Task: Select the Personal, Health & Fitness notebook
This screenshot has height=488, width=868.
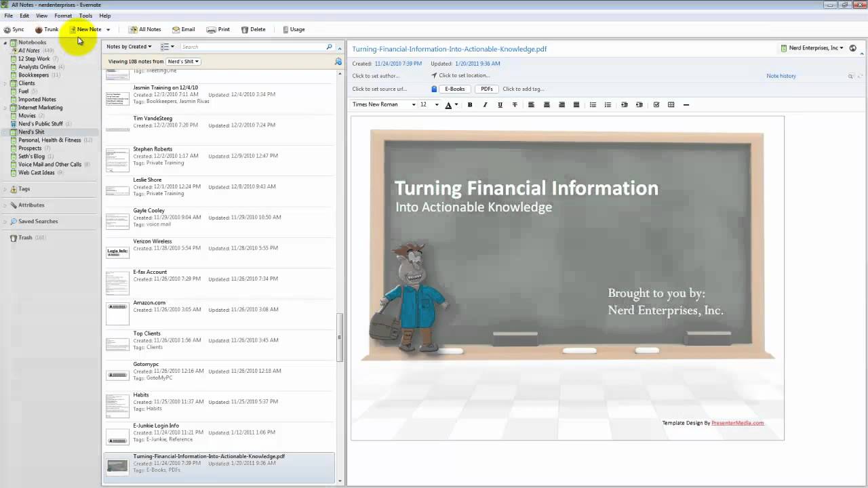Action: pyautogui.click(x=50, y=140)
